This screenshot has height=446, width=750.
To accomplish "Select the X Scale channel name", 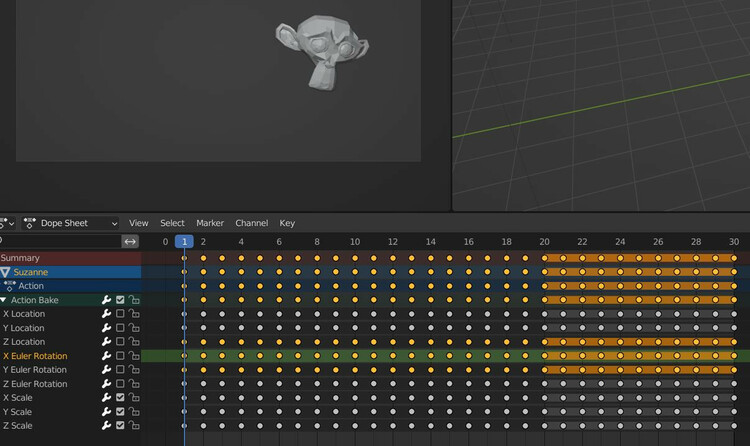I will [18, 398].
